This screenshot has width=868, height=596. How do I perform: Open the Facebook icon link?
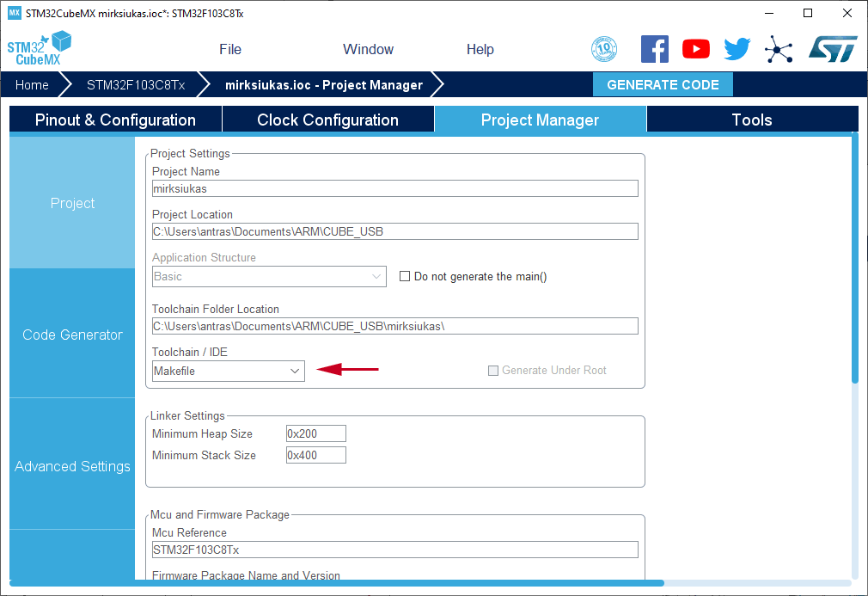click(654, 49)
